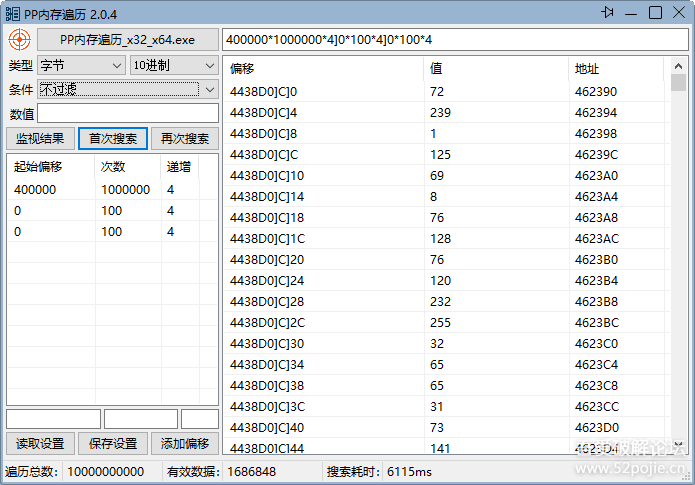Viewport: 695px width, 485px height.
Task: Click the value 128 cell
Action: point(496,239)
